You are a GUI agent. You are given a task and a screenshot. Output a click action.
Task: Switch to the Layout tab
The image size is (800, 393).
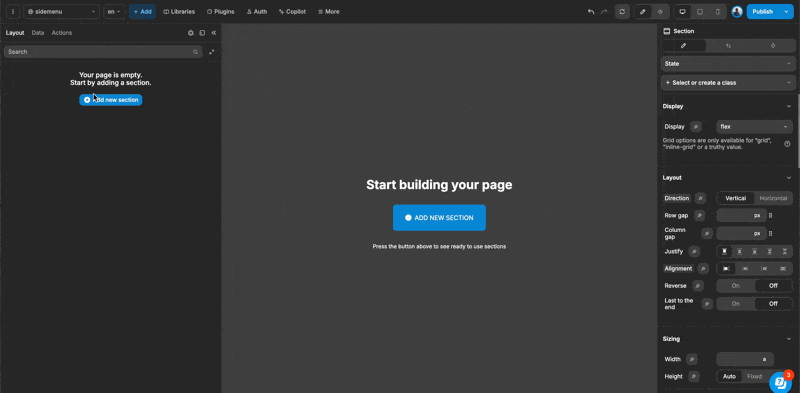(x=15, y=33)
